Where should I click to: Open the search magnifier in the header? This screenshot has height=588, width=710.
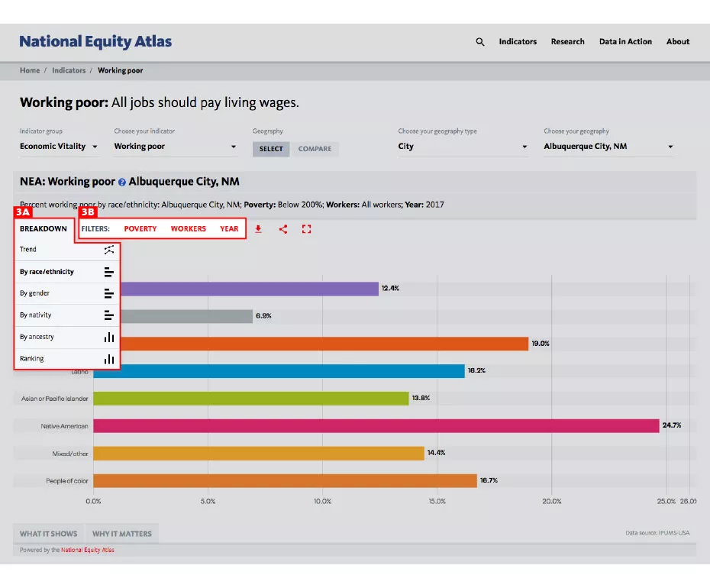click(479, 42)
